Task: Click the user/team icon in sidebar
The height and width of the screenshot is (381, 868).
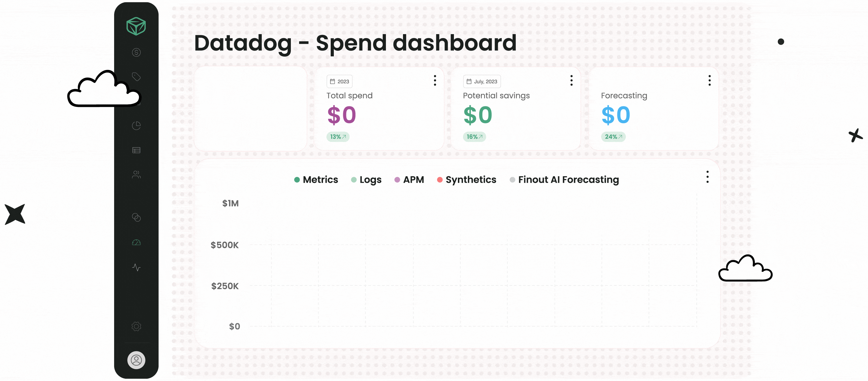Action: (136, 175)
